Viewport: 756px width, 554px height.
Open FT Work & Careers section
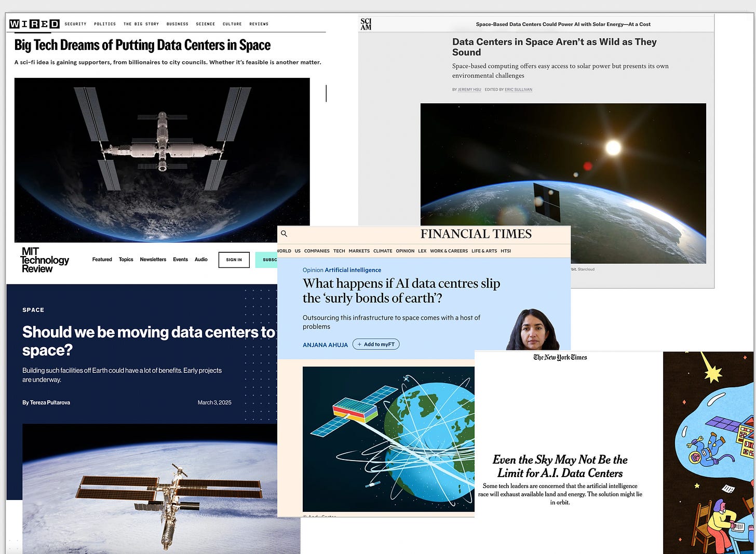click(449, 251)
